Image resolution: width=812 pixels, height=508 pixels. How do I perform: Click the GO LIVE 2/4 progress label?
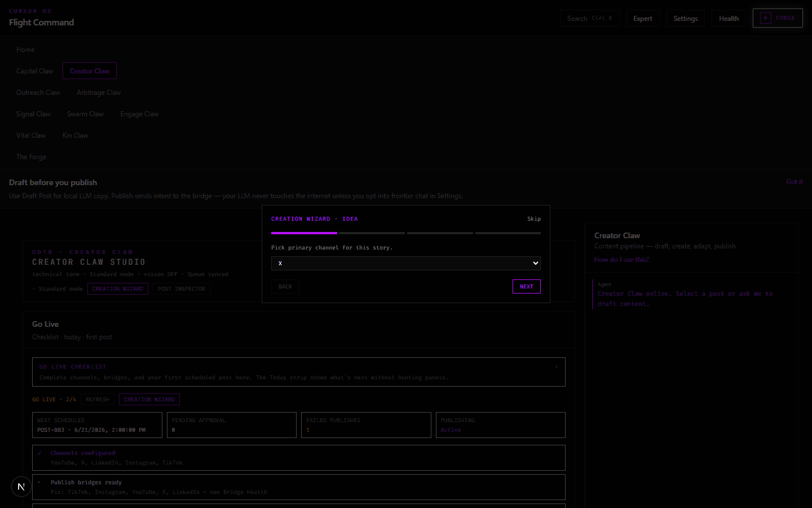point(54,400)
